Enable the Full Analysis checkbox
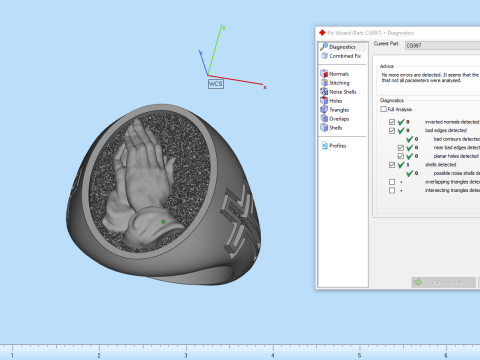 click(383, 109)
